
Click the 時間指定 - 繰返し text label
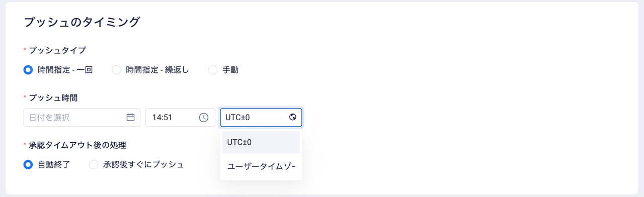tap(157, 70)
